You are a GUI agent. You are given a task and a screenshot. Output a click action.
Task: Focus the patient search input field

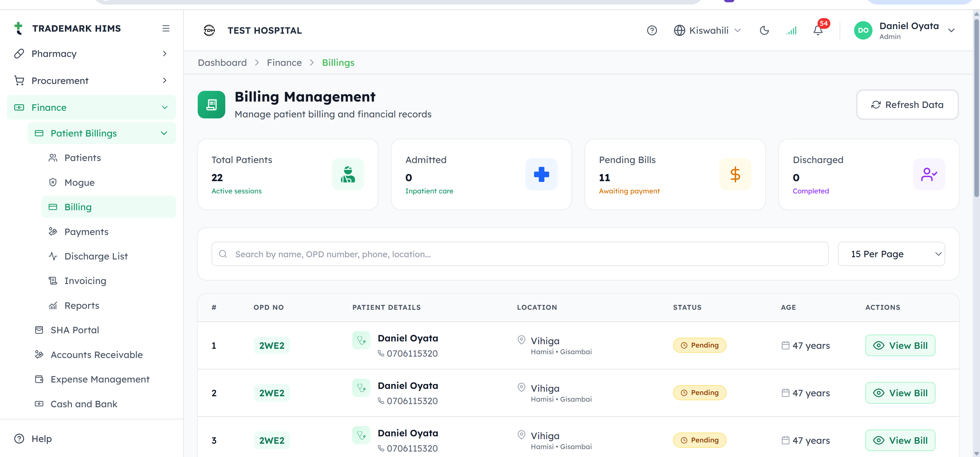pyautogui.click(x=520, y=254)
